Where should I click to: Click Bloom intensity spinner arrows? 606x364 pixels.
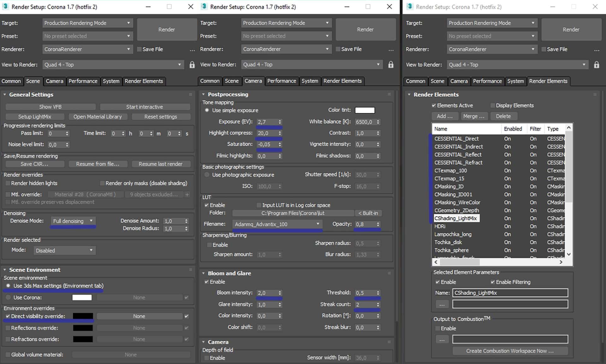coord(280,293)
